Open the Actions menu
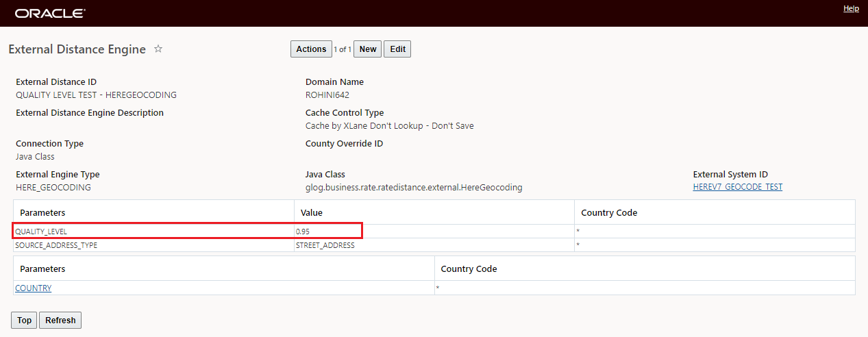 [311, 49]
